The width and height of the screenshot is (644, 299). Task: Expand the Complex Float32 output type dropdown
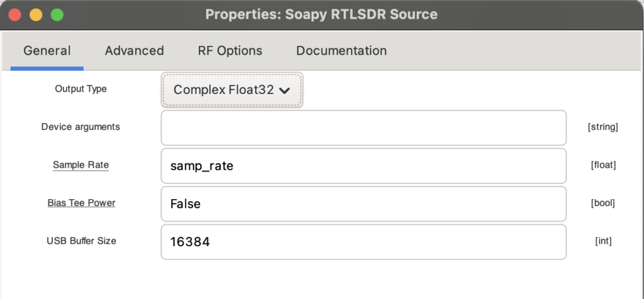tap(232, 90)
